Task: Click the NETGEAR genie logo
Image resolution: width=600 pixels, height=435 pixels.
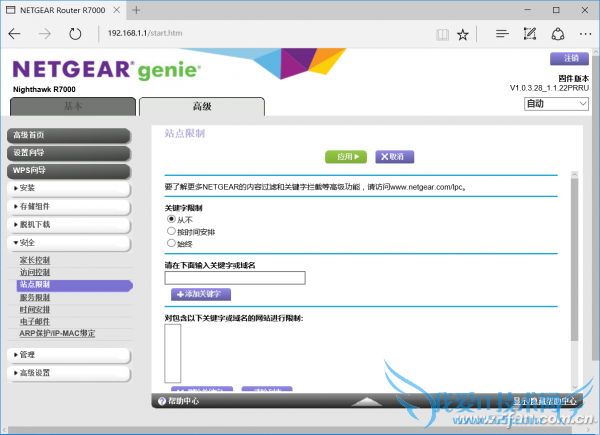Action: click(x=107, y=70)
